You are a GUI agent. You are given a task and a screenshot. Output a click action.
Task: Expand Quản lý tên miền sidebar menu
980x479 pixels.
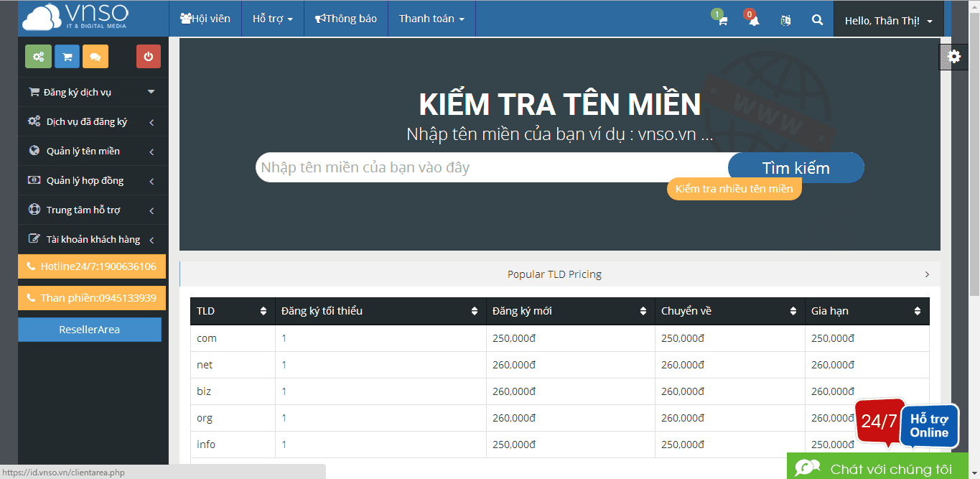click(93, 151)
